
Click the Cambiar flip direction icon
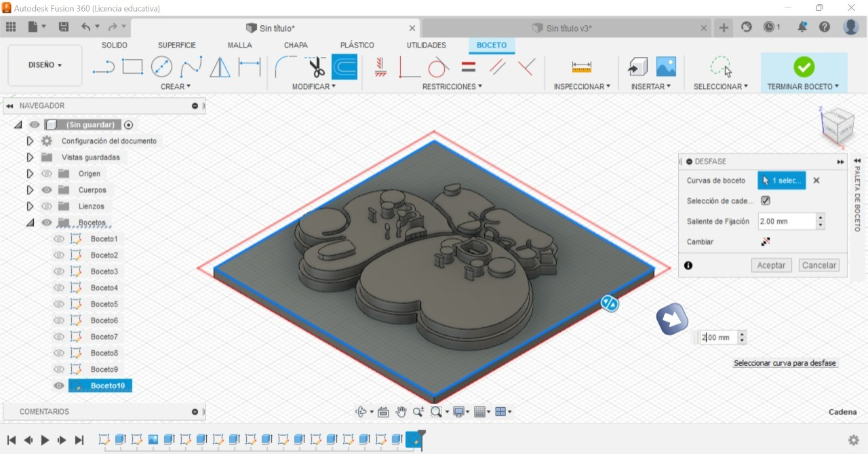pyautogui.click(x=766, y=242)
